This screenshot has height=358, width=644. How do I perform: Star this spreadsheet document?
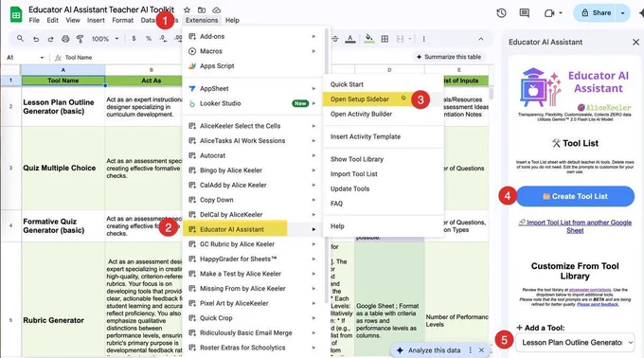(187, 9)
